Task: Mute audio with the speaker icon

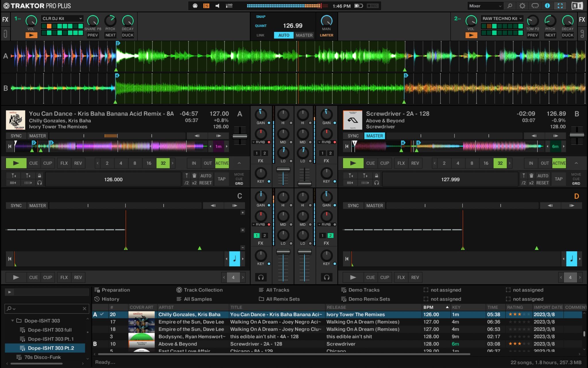Action: coord(217,5)
